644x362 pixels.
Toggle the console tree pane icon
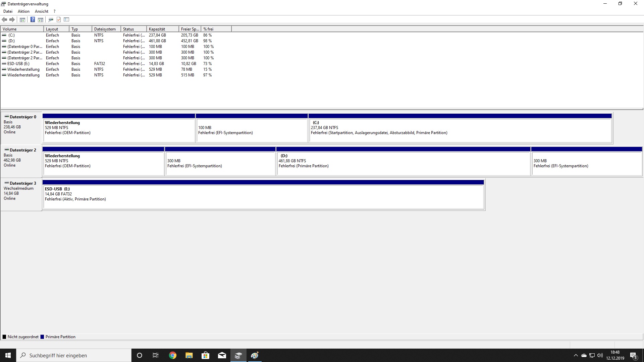[x=22, y=19]
